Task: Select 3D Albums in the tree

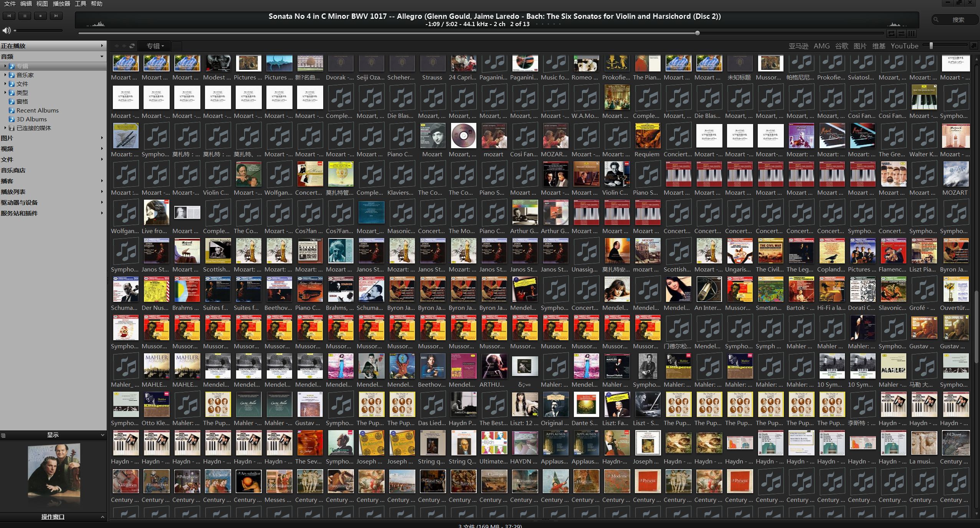Action: tap(31, 119)
